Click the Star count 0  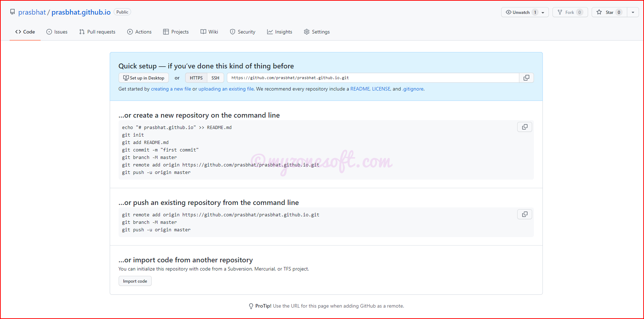(x=619, y=12)
